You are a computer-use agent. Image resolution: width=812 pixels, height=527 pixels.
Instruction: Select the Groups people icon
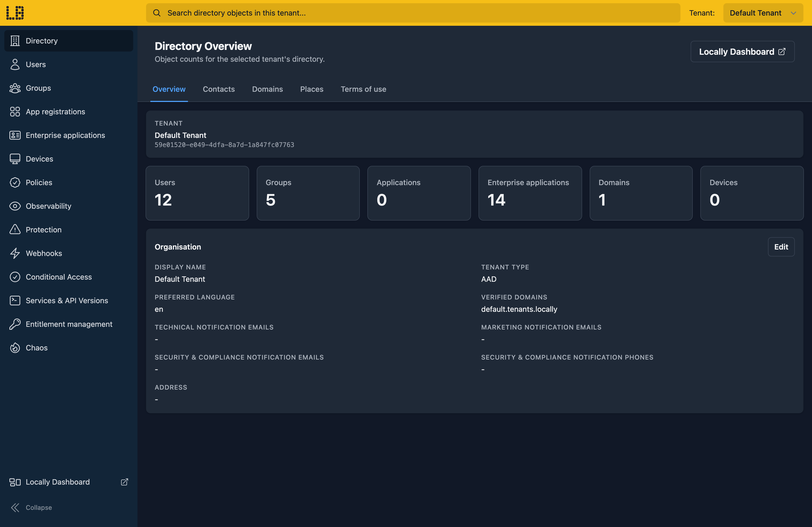click(15, 88)
